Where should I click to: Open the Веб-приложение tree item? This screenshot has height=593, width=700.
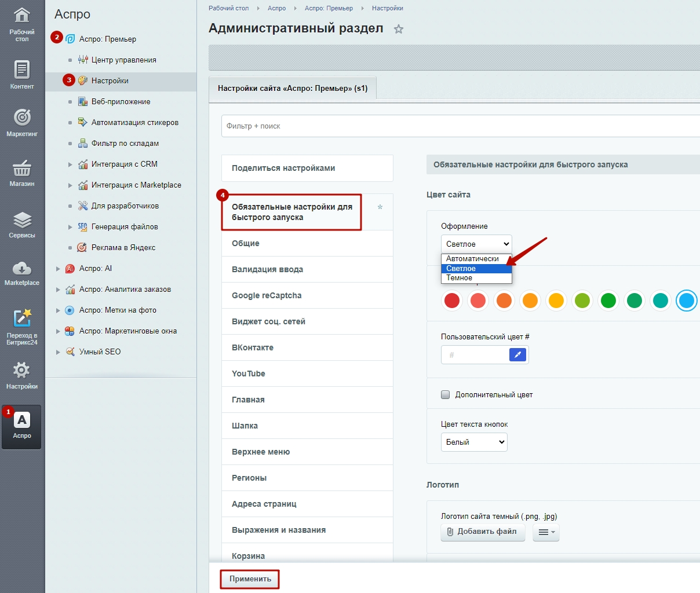tap(121, 101)
